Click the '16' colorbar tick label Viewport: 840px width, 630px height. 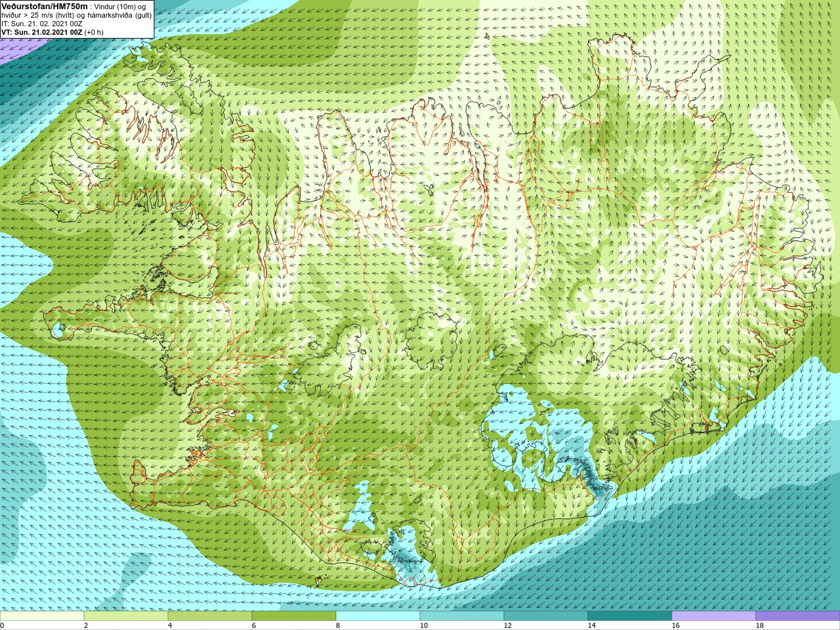[x=675, y=625]
